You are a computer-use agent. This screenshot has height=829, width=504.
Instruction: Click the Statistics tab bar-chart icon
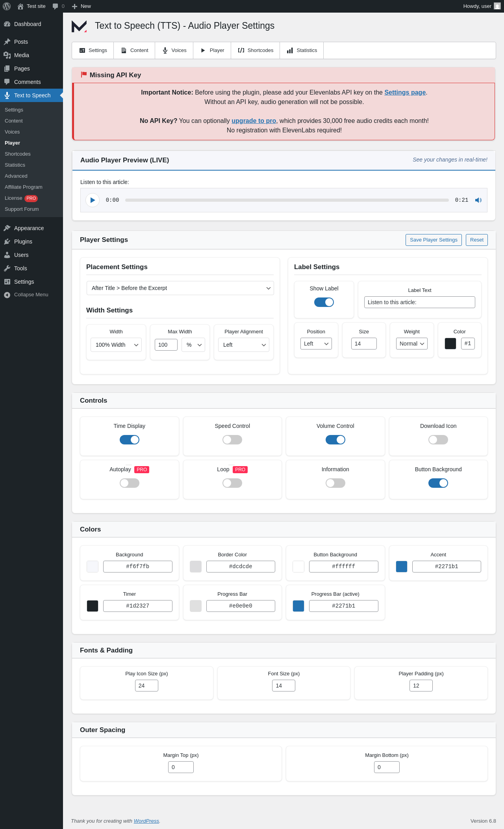290,50
